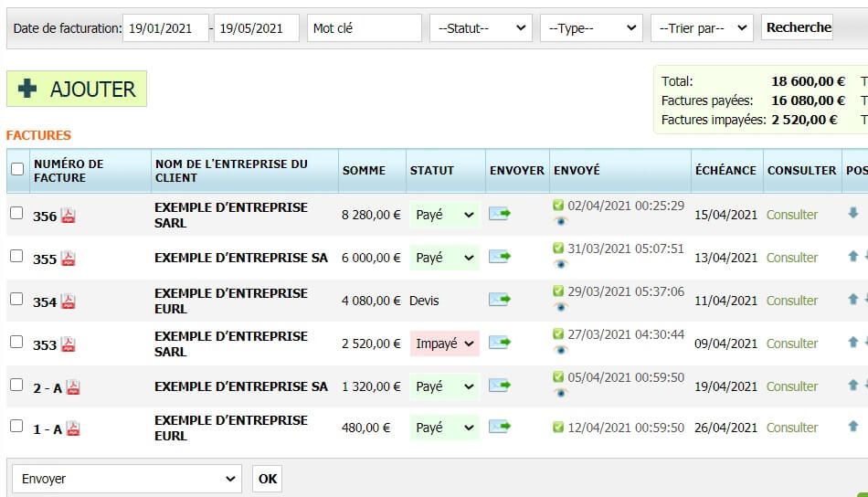Click the Recherche button
This screenshot has width=868, height=497.
coord(799,27)
